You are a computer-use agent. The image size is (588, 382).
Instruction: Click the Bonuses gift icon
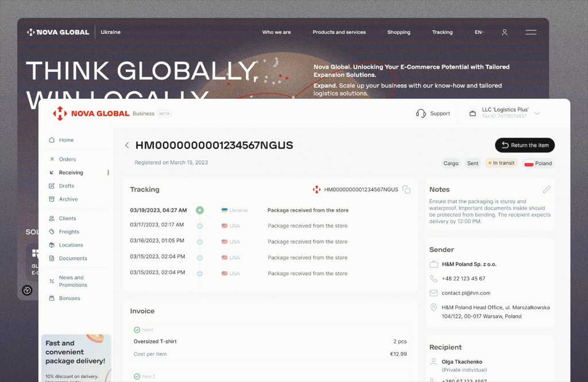(x=52, y=298)
